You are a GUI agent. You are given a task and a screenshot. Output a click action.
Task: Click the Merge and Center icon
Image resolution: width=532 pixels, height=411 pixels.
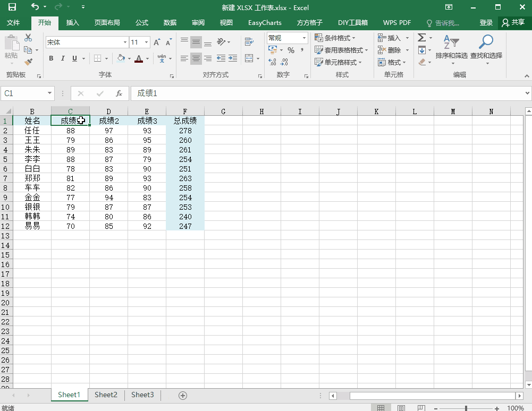point(249,58)
